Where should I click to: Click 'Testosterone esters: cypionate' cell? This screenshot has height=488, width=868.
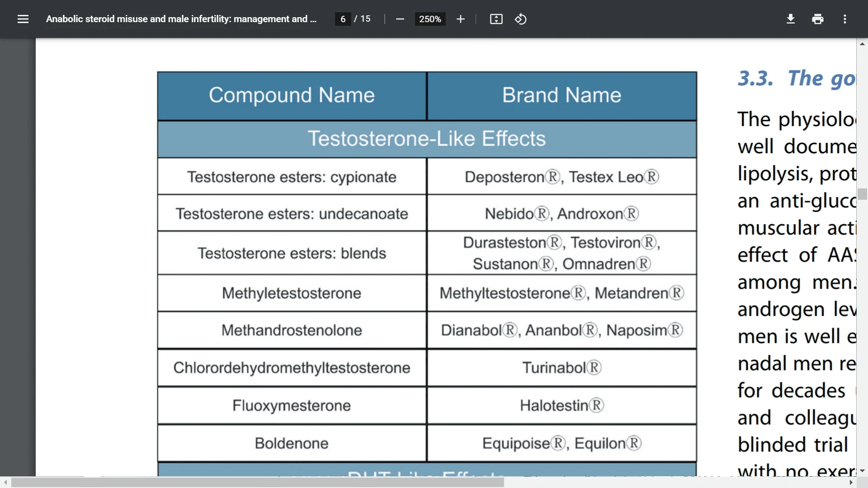click(292, 177)
